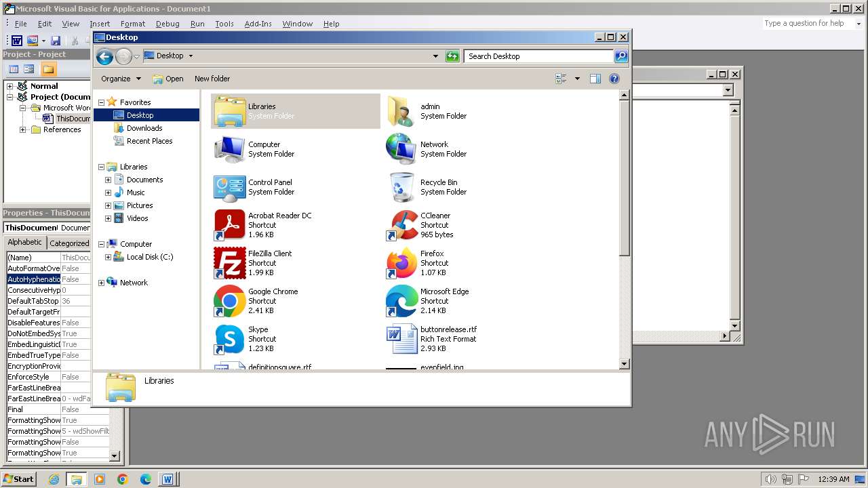Viewport: 868px width, 488px height.
Task: Select ThisDocument in project tree
Action: (x=66, y=119)
